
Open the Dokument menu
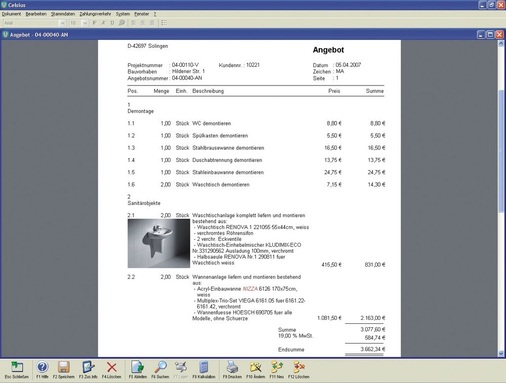[11, 14]
